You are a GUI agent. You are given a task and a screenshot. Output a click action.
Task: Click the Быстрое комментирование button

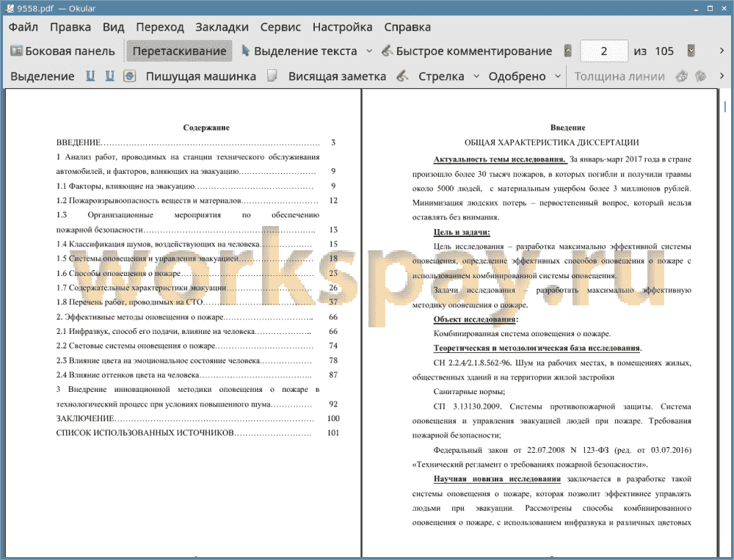point(467,51)
